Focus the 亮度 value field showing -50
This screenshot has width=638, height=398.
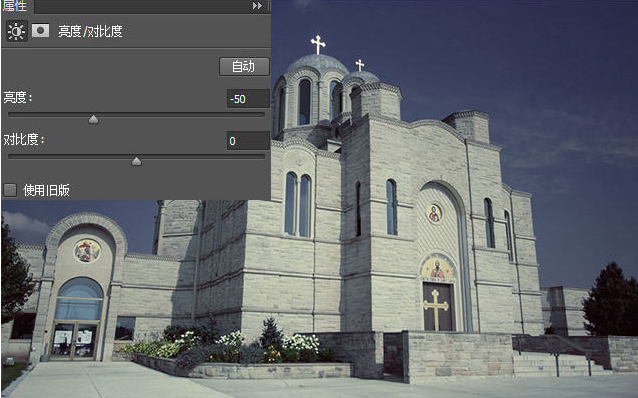click(248, 99)
